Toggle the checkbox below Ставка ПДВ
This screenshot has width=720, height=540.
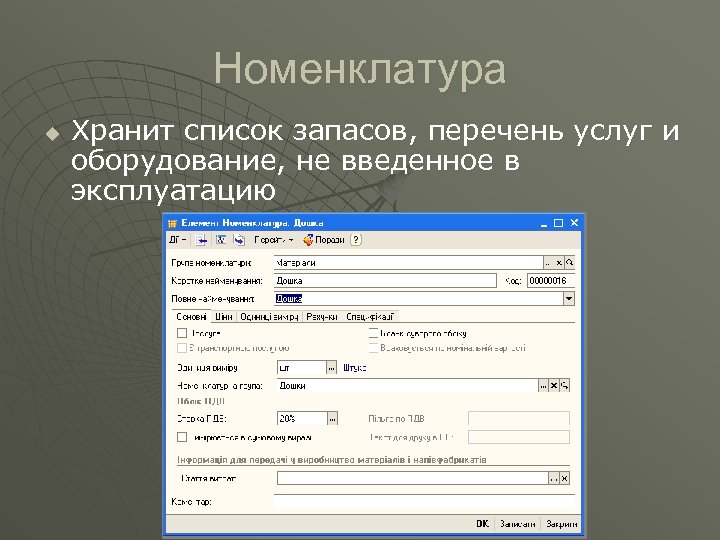pyautogui.click(x=182, y=437)
